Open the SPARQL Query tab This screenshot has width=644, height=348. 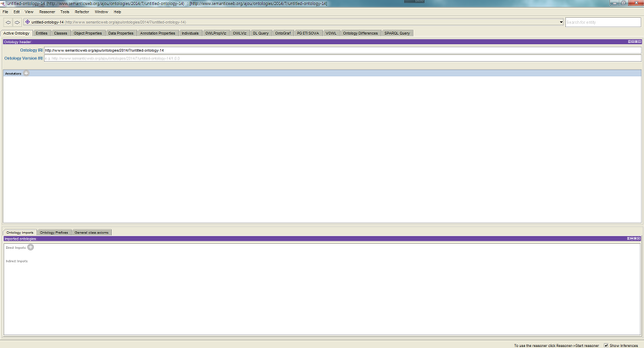(397, 33)
